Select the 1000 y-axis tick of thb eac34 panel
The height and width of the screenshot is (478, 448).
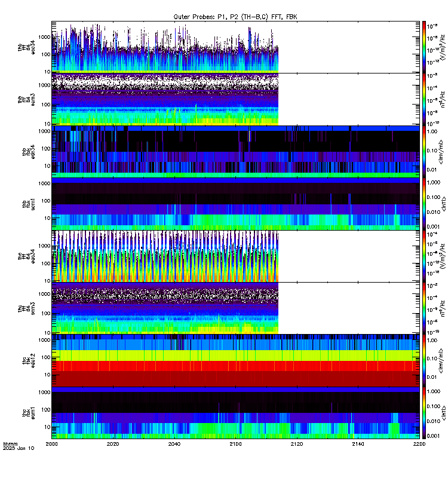[44, 37]
